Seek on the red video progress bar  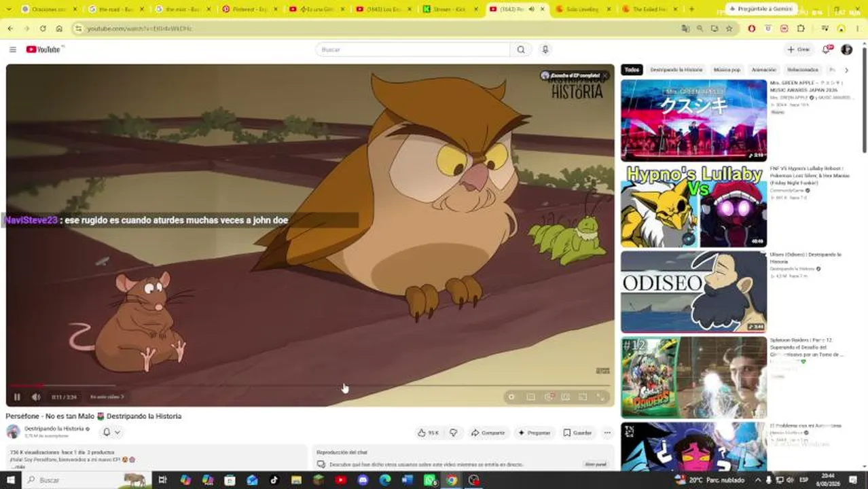pos(310,386)
